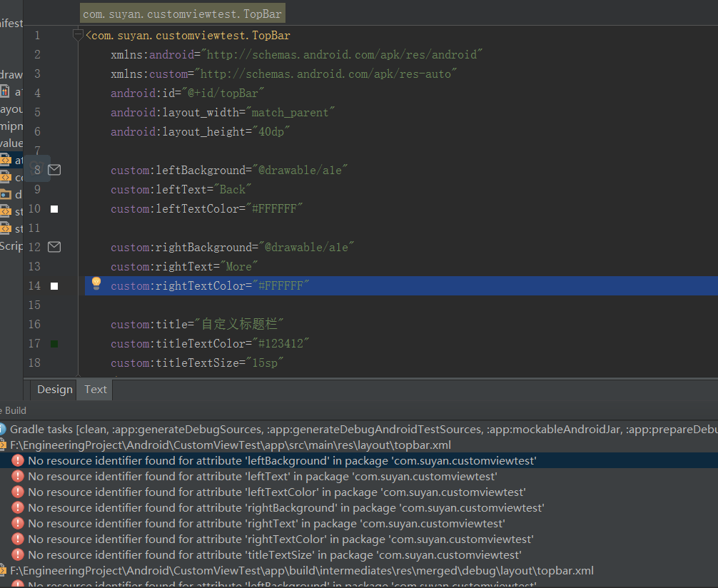The image size is (718, 588).
Task: Click the error icon for attribute 'titleTextSize'
Action: click(17, 554)
